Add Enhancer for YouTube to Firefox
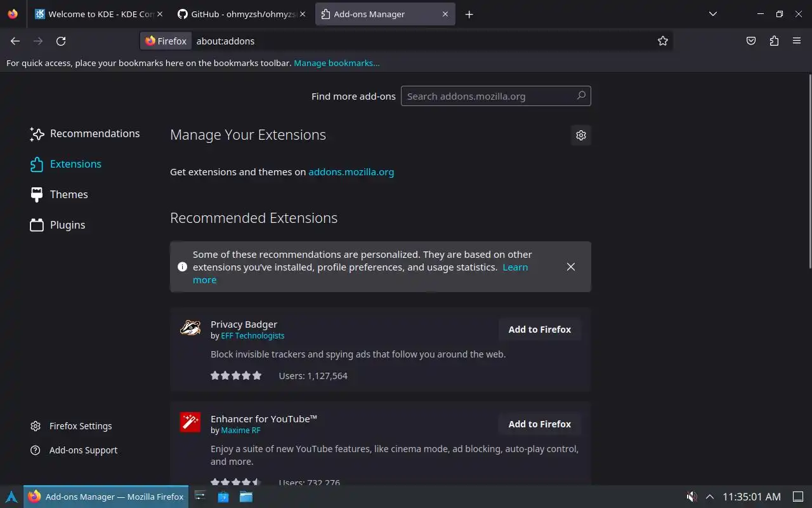The height and width of the screenshot is (508, 812). 540,424
